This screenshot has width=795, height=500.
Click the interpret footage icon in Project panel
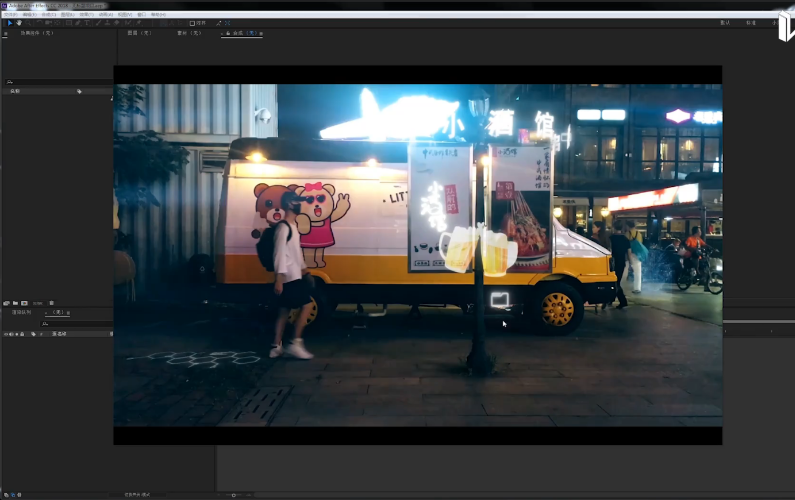point(6,302)
